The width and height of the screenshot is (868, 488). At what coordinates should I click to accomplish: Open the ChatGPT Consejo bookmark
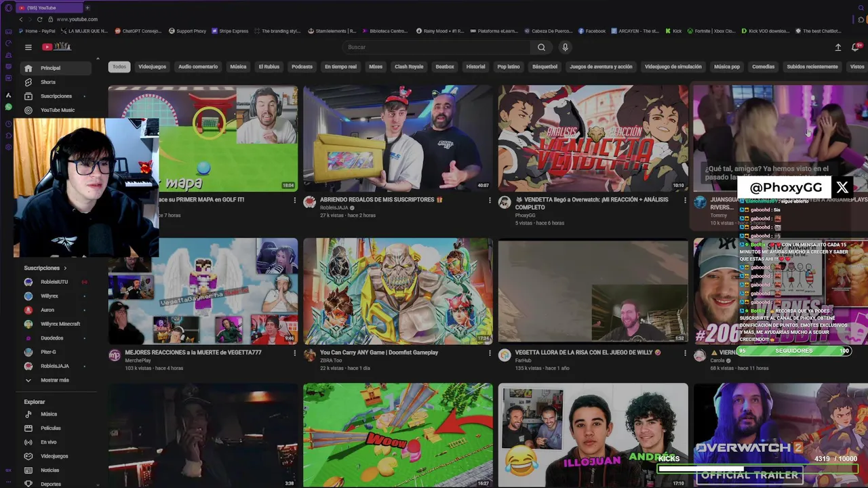pyautogui.click(x=138, y=31)
